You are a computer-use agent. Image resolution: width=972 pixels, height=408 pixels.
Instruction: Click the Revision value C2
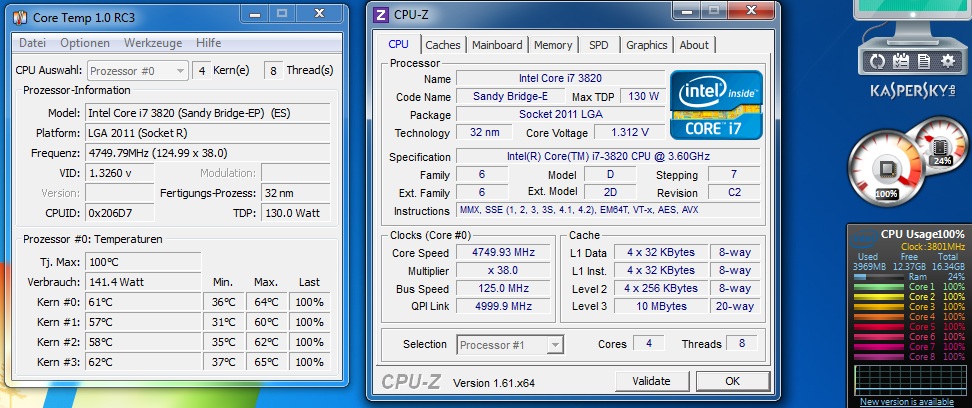tap(734, 192)
